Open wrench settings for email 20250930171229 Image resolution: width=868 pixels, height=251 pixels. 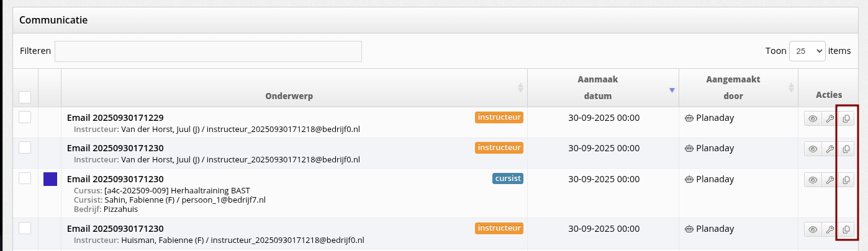point(829,118)
